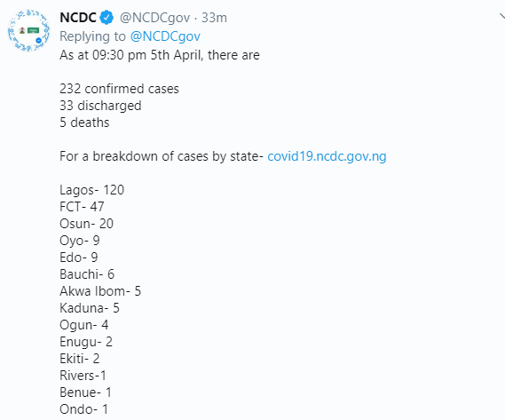Click the blue @NCDCgov reply mention

pos(165,36)
